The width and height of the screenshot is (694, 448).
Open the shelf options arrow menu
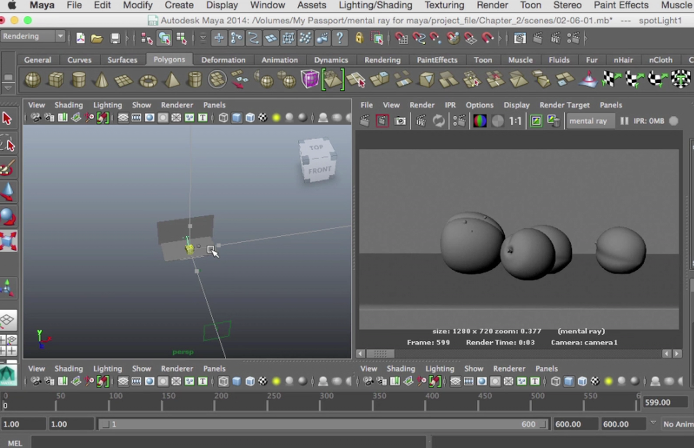(8, 88)
